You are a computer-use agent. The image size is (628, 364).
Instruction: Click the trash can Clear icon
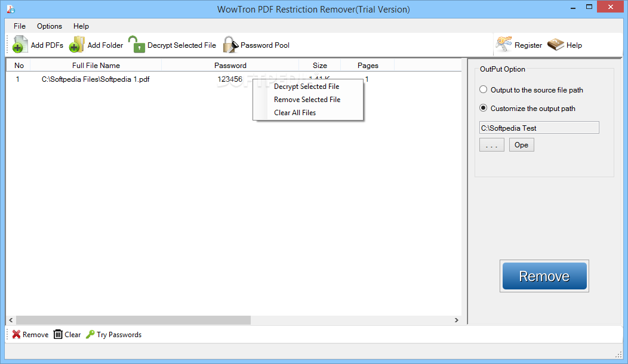pos(58,334)
